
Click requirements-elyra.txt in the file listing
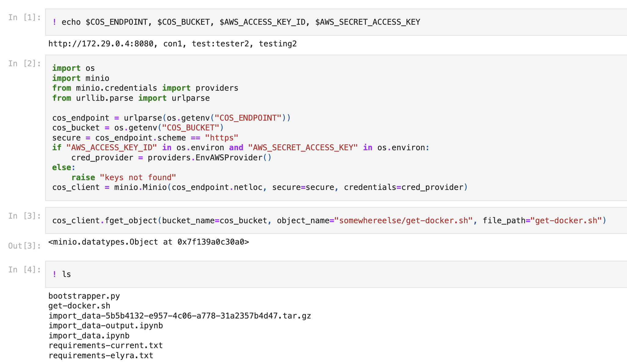click(x=101, y=355)
